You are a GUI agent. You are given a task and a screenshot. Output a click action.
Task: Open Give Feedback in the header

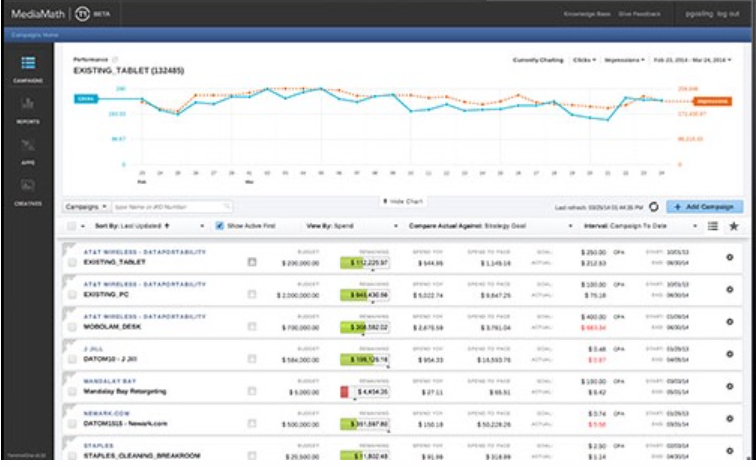pyautogui.click(x=639, y=14)
